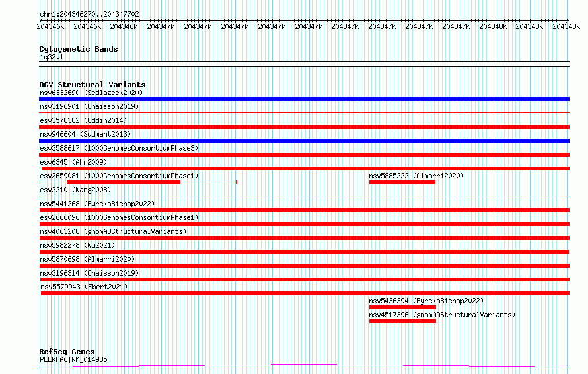
Task: Open variant nsv3196314 (Chaisson2019)
Action: click(89, 273)
